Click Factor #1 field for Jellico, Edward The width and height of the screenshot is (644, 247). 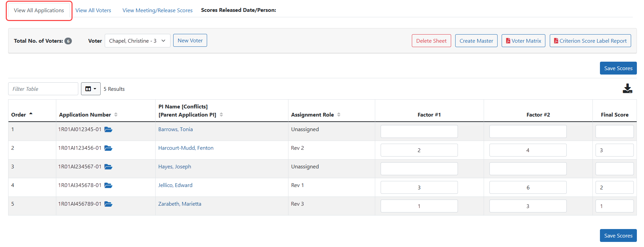pos(419,187)
